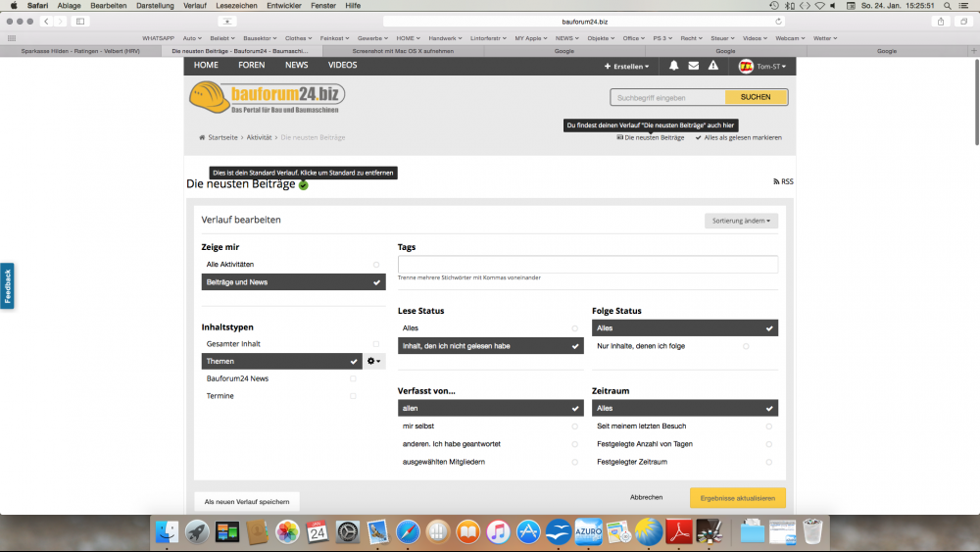Click 'Alles als gelesen markieren' link
Screen dimensions: 980x552
tap(738, 137)
